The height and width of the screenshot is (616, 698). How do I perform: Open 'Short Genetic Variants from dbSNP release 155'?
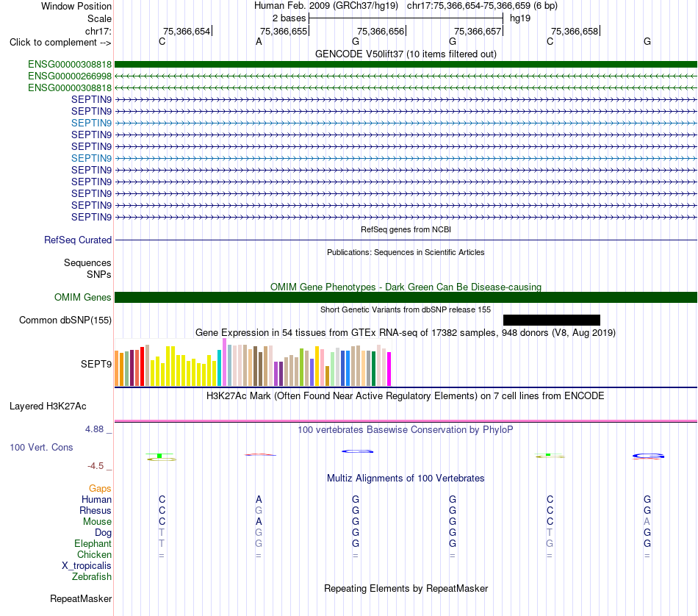[406, 309]
